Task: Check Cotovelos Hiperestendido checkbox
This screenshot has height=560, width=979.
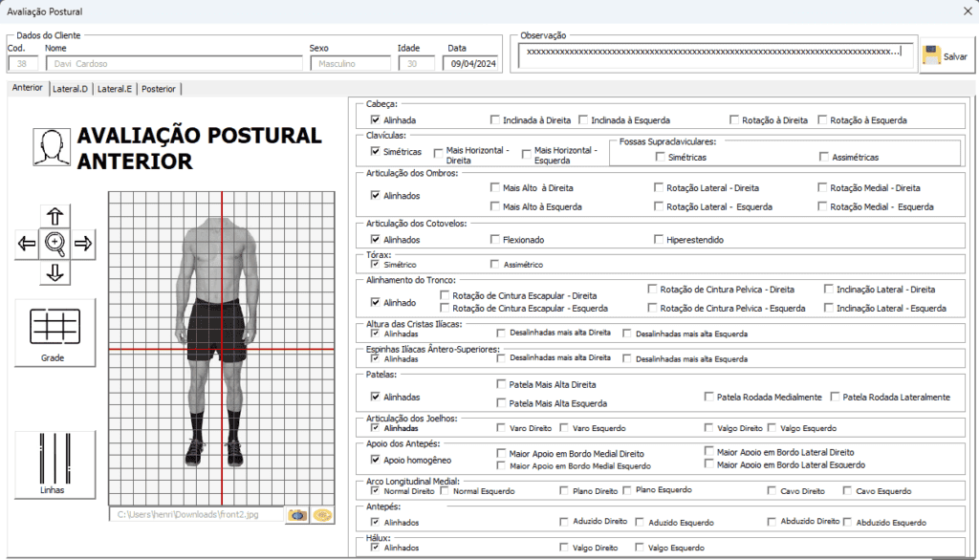Action: (659, 239)
